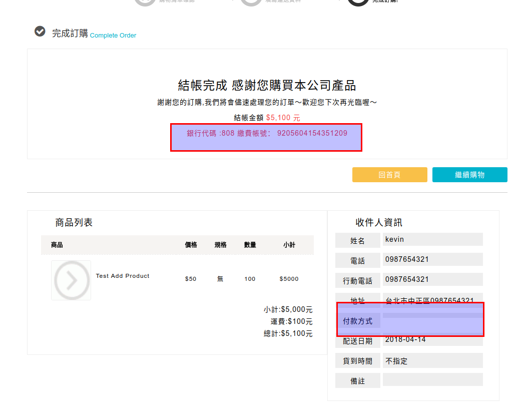
Task: Click the 總計:$5,100元 total line
Action: click(x=288, y=333)
